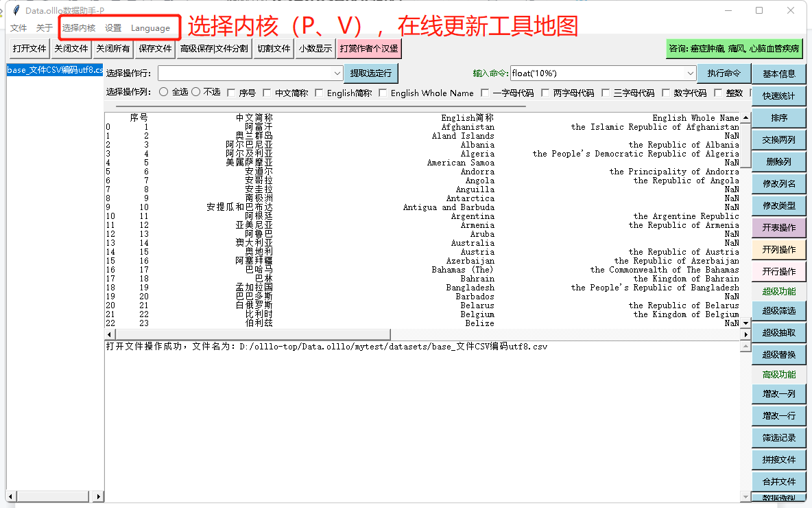Click the 小数显示 toolbar button

(315, 49)
